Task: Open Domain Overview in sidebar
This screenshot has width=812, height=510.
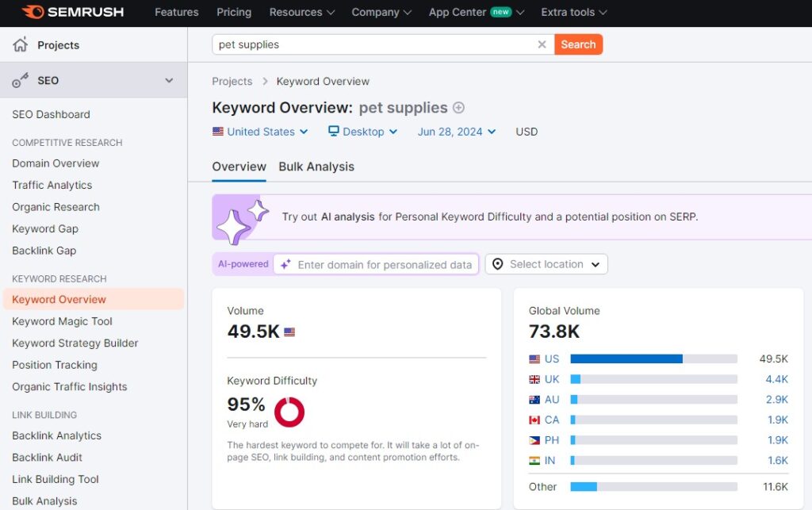Action: pyautogui.click(x=56, y=163)
